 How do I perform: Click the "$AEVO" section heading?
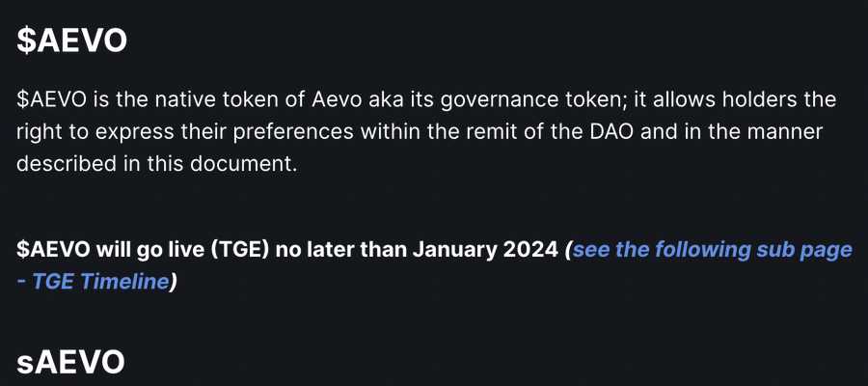click(72, 41)
